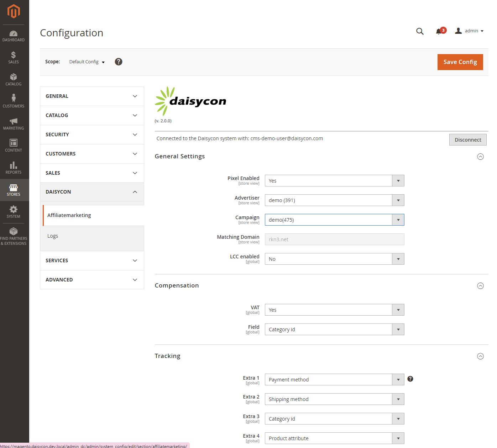
Task: Open the notifications bell icon
Action: pyautogui.click(x=439, y=32)
